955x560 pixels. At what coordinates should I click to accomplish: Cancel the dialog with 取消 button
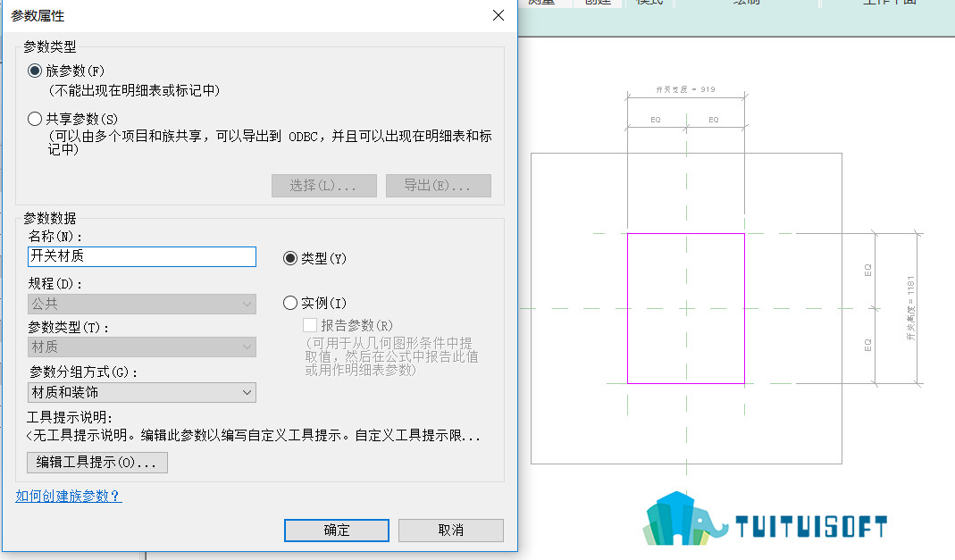click(451, 531)
